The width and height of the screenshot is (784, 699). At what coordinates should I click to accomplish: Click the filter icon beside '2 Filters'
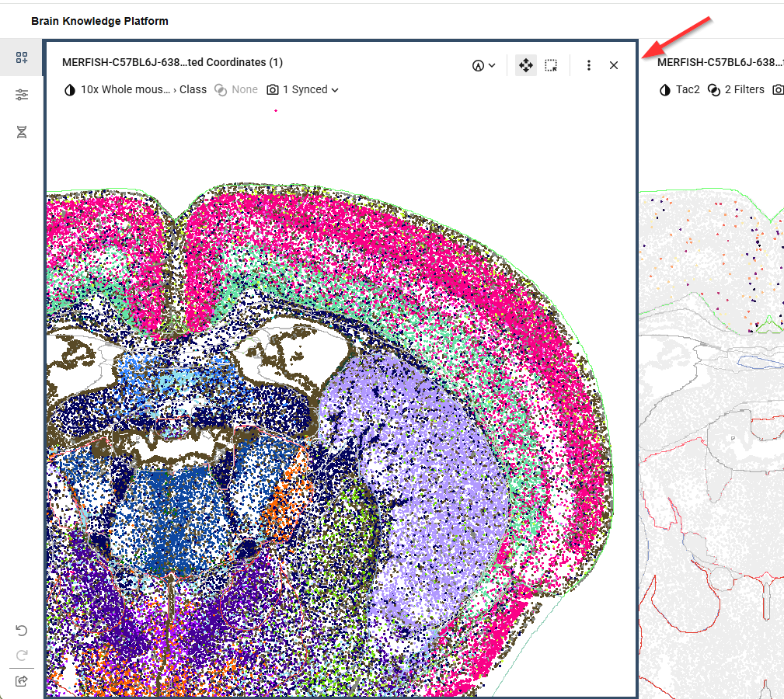[714, 90]
